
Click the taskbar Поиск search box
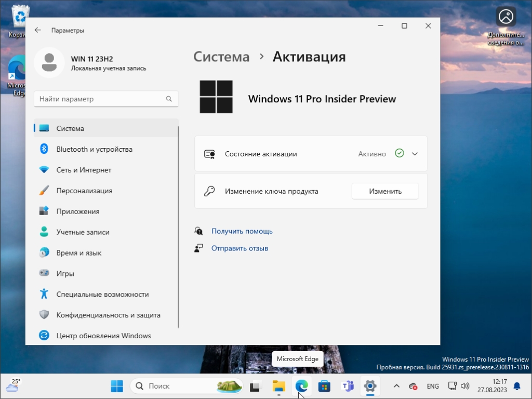point(187,386)
